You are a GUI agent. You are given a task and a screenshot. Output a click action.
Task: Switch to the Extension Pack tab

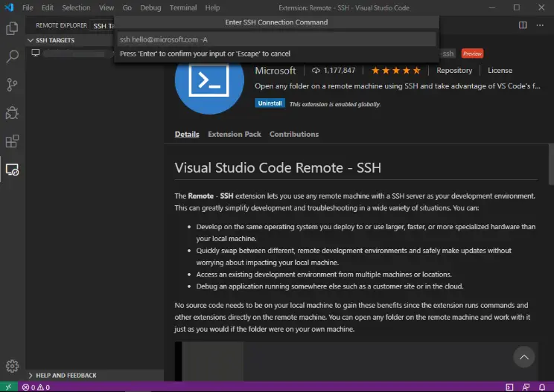point(235,134)
